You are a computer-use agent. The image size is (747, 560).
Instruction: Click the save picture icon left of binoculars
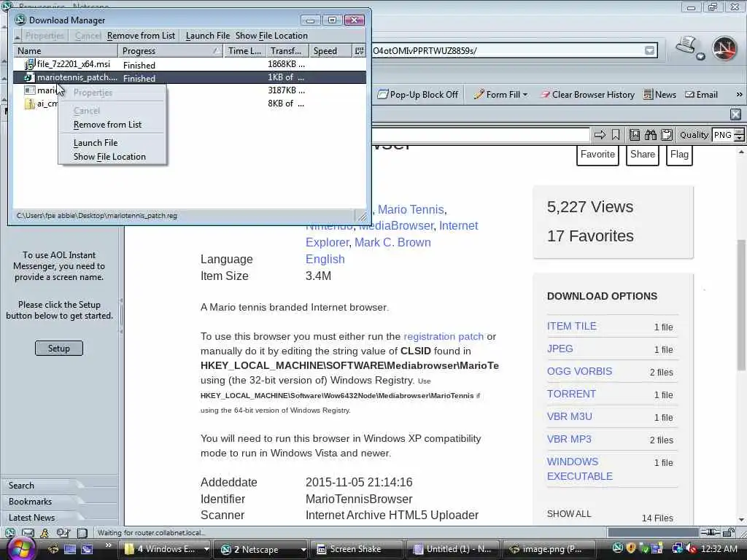pos(635,135)
